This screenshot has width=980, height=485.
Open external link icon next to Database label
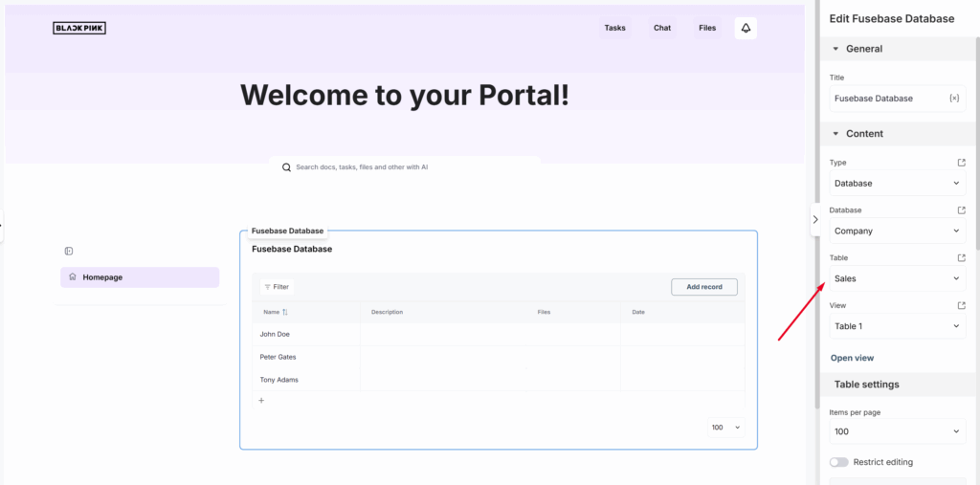pos(961,210)
